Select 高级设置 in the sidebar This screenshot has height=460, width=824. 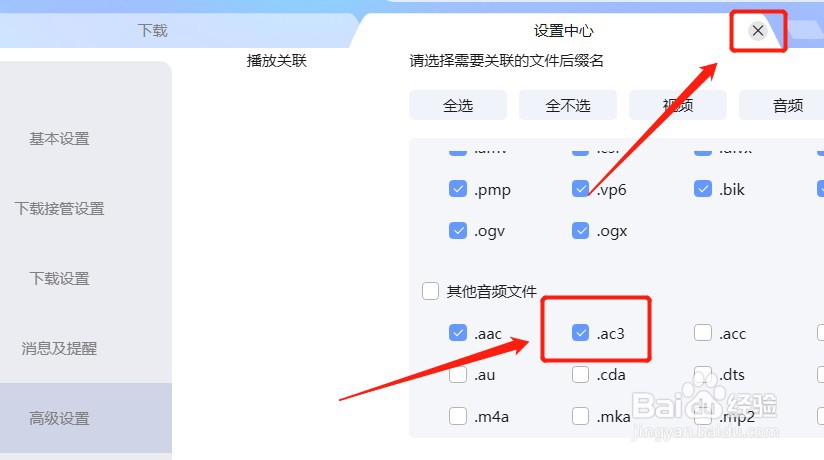pos(59,418)
